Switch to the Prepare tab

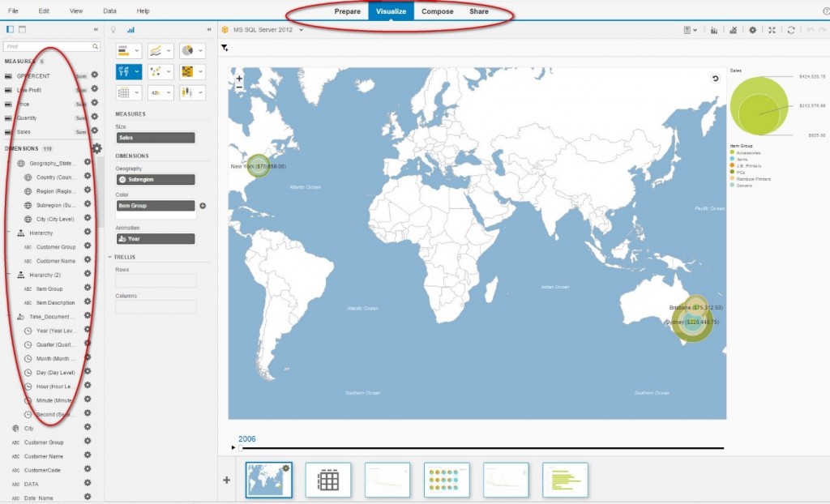pos(347,11)
